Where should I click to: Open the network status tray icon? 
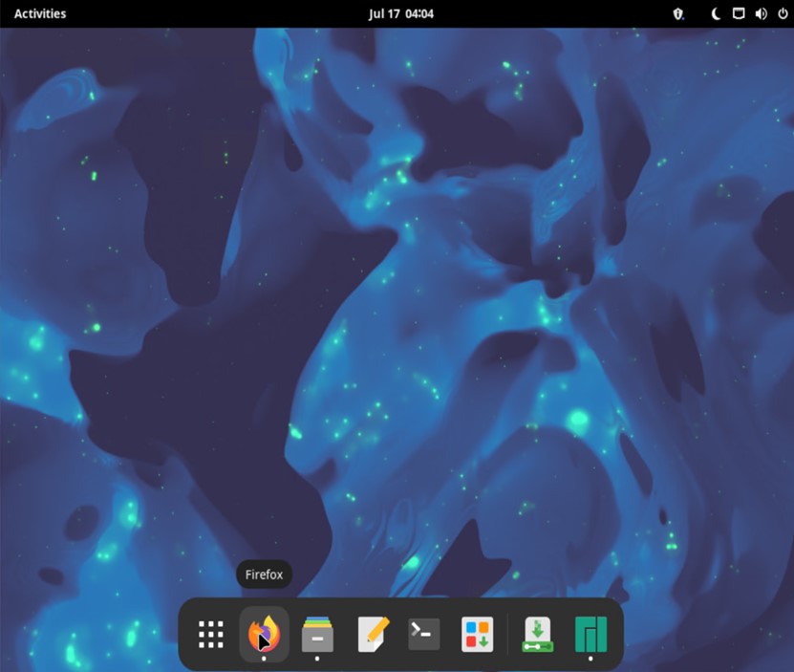(739, 13)
